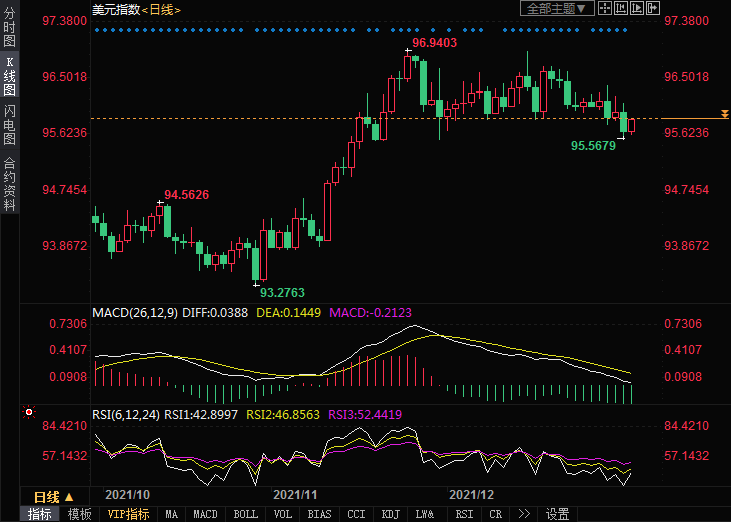Open the 全部主题 theme dropdown
The image size is (731, 522).
[x=557, y=8]
